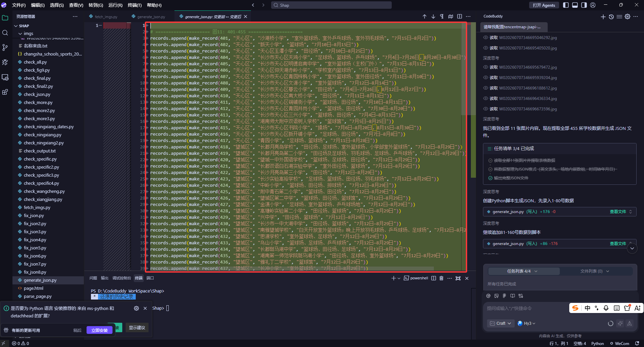Go to next change arrow in diff toolbar

click(433, 16)
